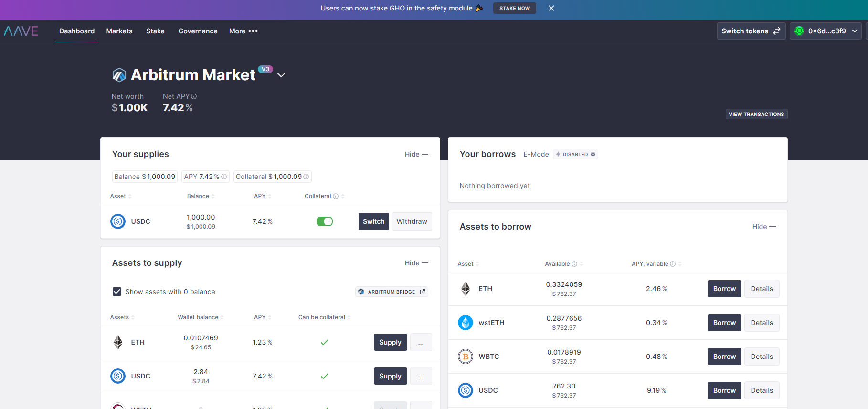Image resolution: width=868 pixels, height=409 pixels.
Task: Open the market selector chevron
Action: (281, 75)
